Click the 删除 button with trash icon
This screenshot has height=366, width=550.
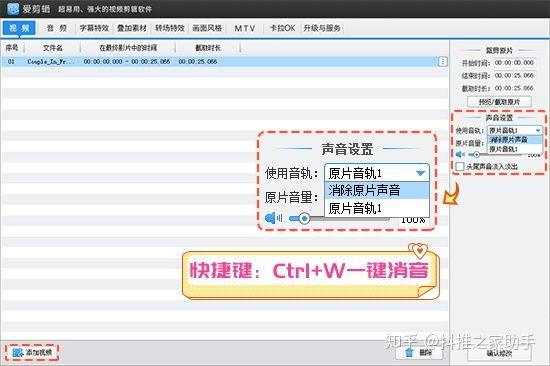point(419,352)
